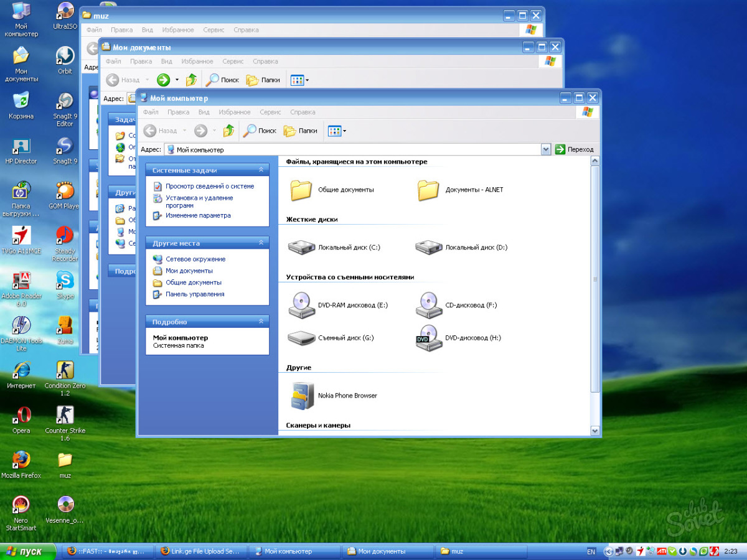Open HP Director desktop icon
This screenshot has height=560, width=747.
click(x=21, y=150)
